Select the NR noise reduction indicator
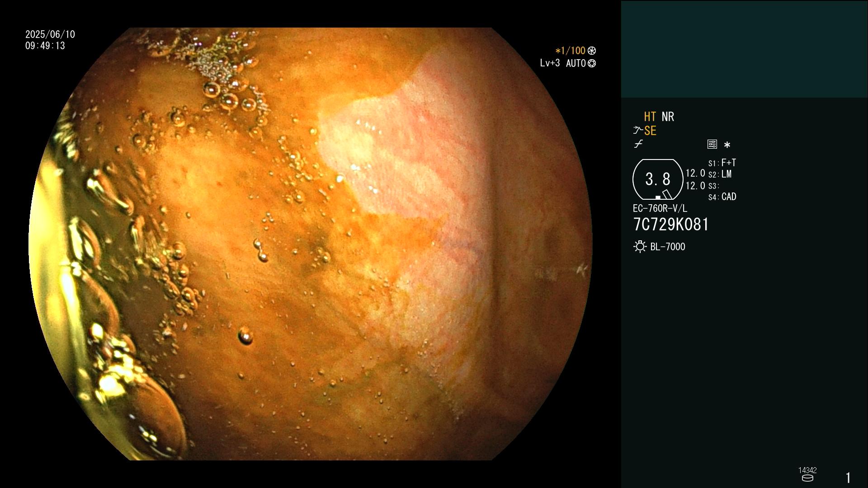Screen dimensions: 868x488 click(x=668, y=117)
